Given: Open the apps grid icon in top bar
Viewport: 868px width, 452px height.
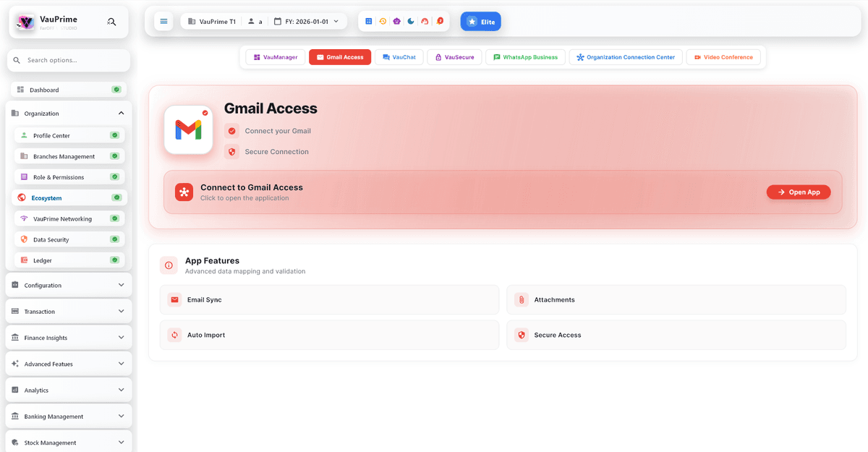Looking at the screenshot, I should coord(369,22).
